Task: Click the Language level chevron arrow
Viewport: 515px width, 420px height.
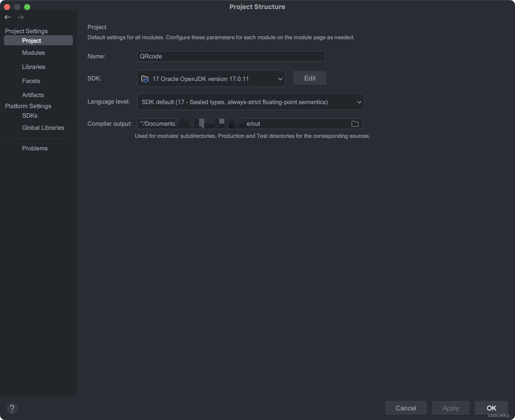Action: tap(359, 102)
